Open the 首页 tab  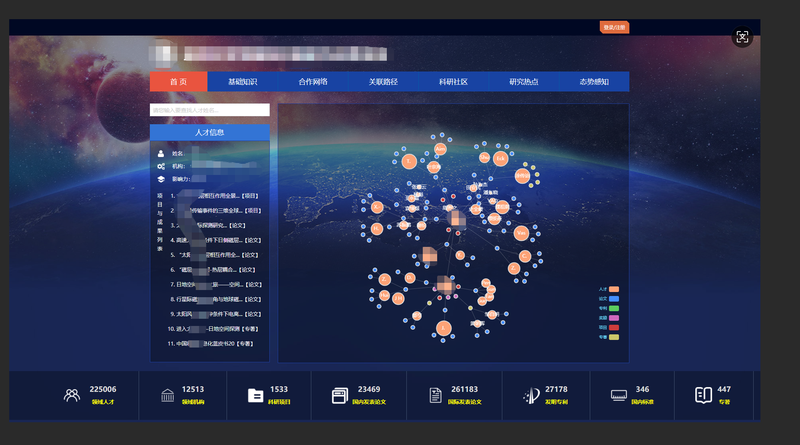coord(179,82)
